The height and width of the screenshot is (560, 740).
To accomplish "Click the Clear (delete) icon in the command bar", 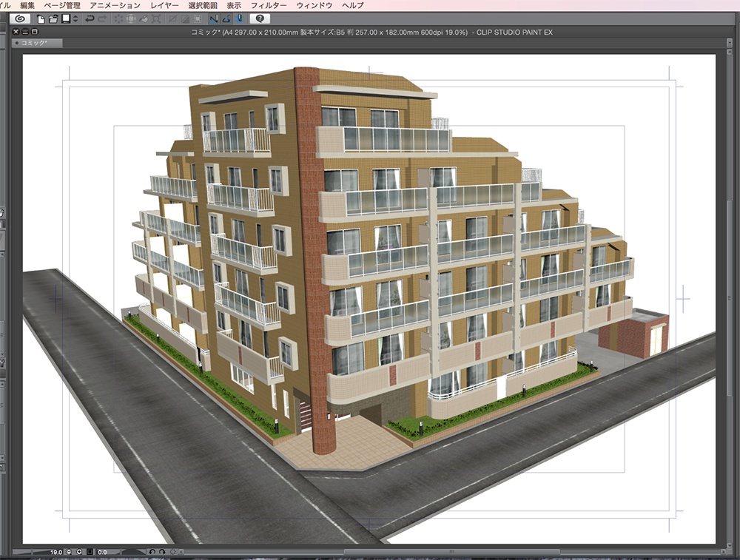I will pyautogui.click(x=118, y=19).
